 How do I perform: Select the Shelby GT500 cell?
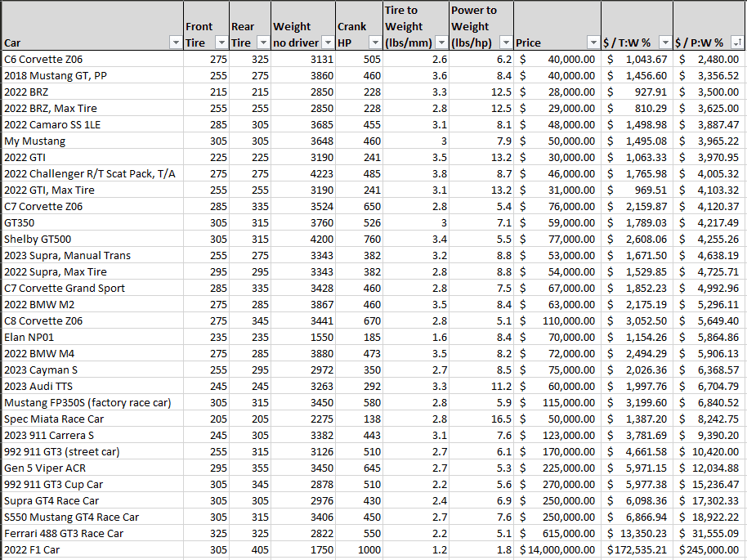tap(92, 240)
